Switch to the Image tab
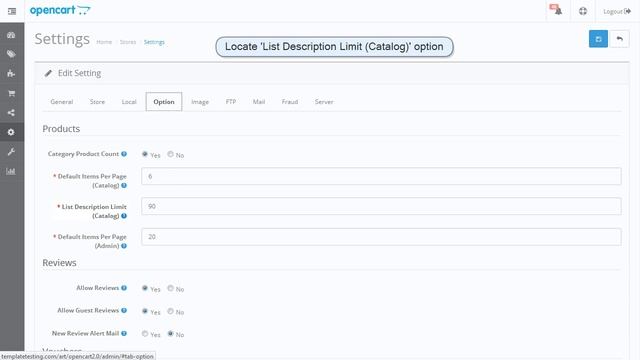640x360 pixels. (200, 102)
